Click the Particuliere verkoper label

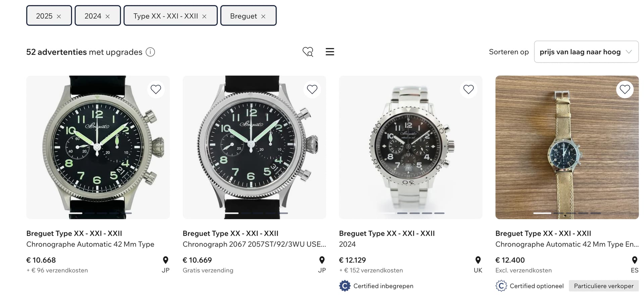point(603,286)
